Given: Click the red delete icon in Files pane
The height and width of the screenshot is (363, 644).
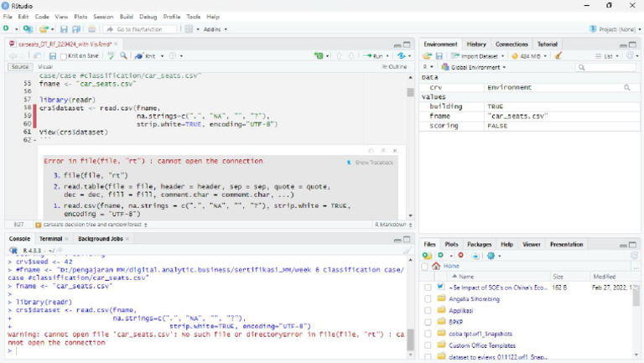Looking at the screenshot, I should pos(461,256).
